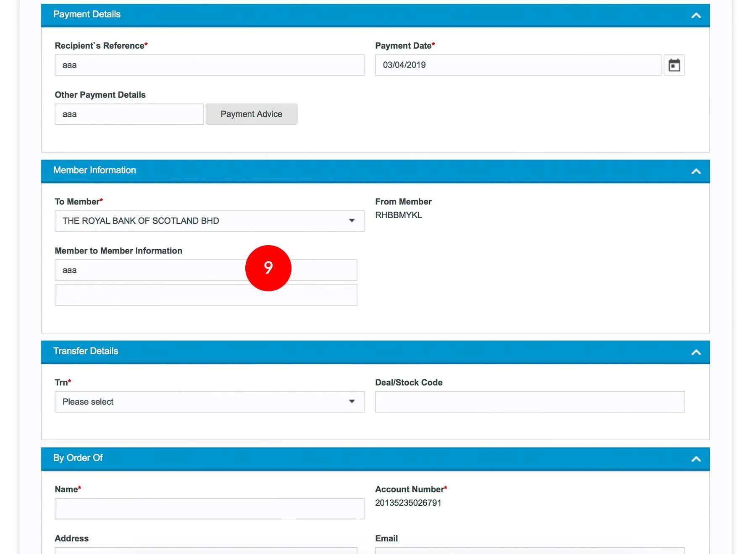Click the red number 9 marker
The height and width of the screenshot is (554, 756).
point(268,268)
